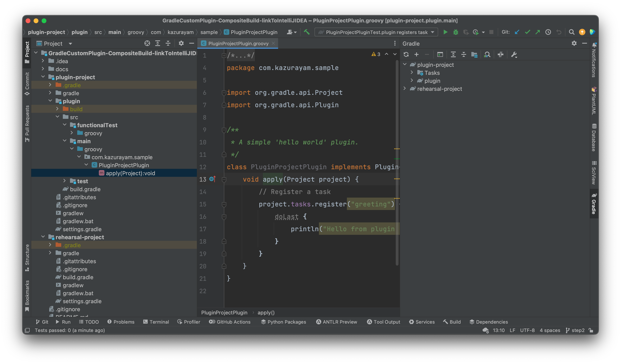
Task: Open Project panel gear options
Action: point(181,43)
